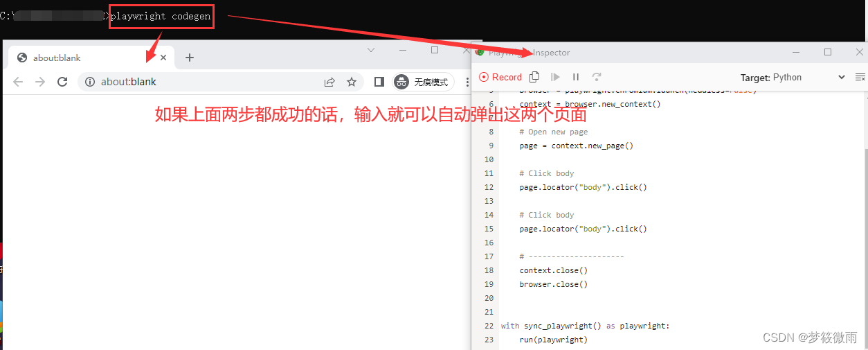This screenshot has height=350, width=868.
Task: Go back using the browser back arrow
Action: click(18, 82)
